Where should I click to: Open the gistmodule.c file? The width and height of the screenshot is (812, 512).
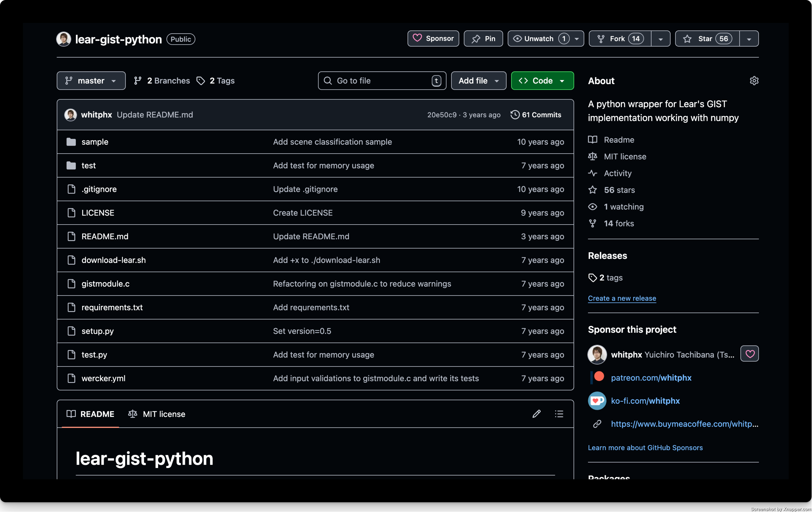(106, 284)
